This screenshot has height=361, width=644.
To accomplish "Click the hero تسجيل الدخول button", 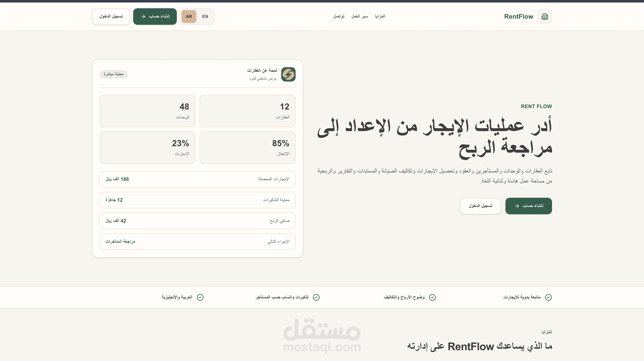I will click(480, 206).
